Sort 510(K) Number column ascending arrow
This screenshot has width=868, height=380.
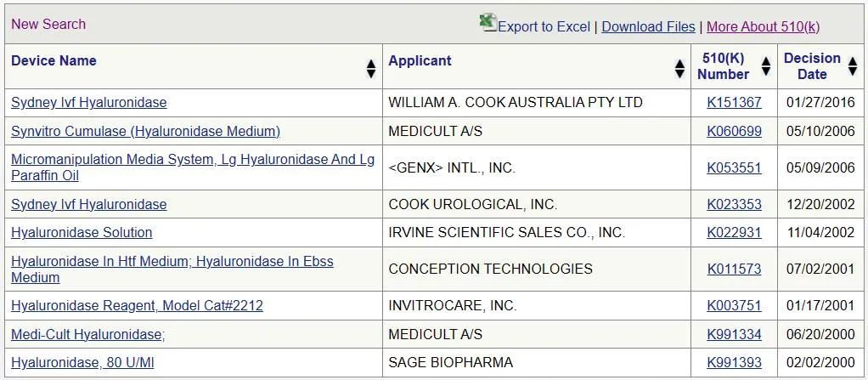[x=766, y=61]
